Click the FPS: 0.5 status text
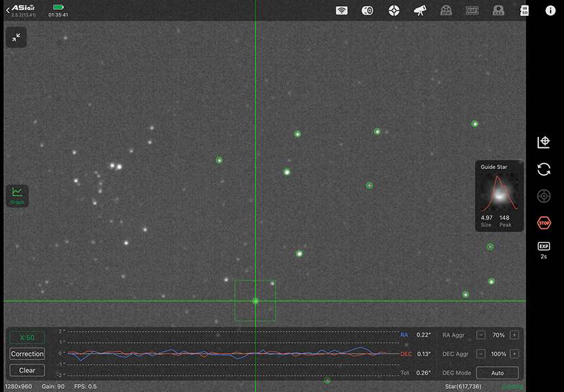The width and height of the screenshot is (564, 392). 85,387
